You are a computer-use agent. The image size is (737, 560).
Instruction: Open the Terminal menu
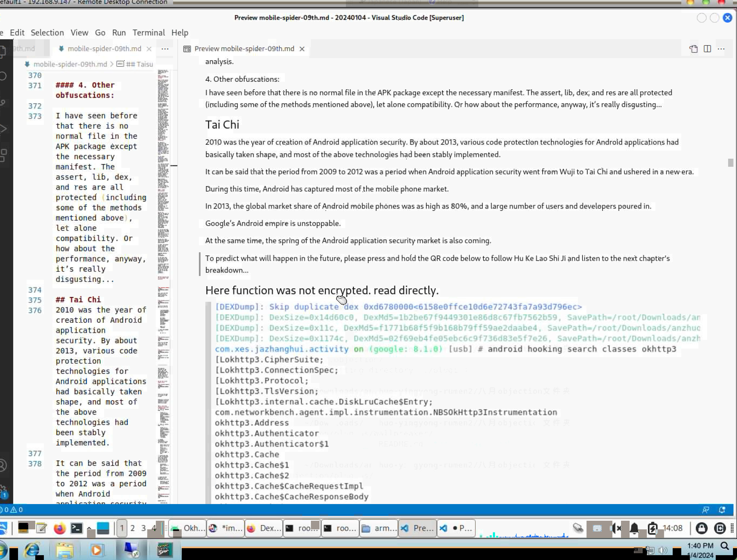click(x=149, y=33)
